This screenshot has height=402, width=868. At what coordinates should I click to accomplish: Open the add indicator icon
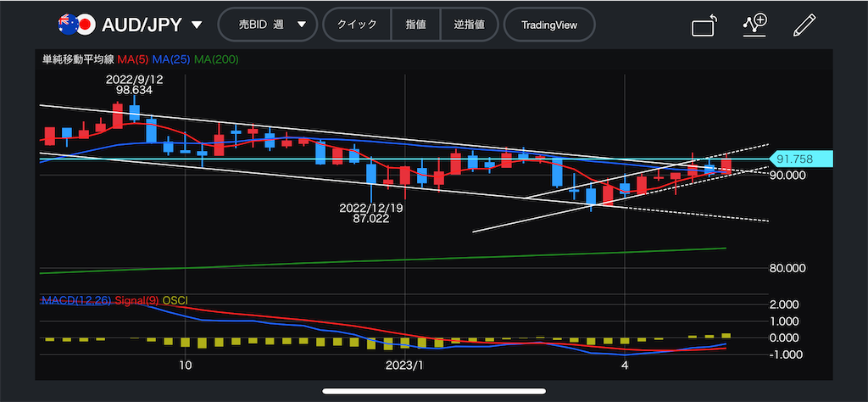[754, 25]
